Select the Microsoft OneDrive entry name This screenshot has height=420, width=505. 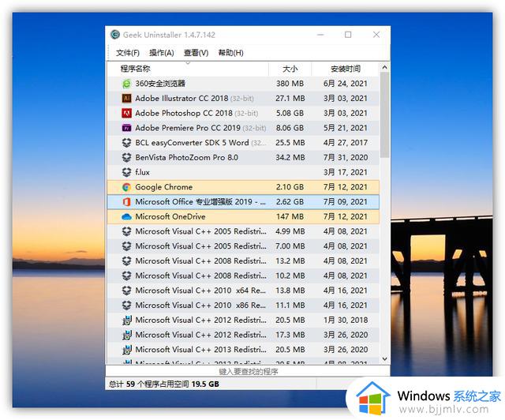(170, 216)
